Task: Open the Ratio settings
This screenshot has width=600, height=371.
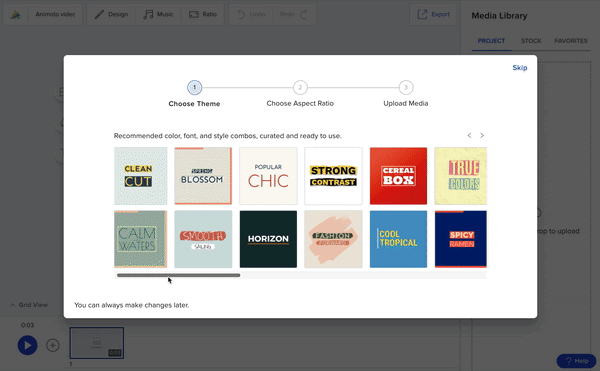Action: 203,15
